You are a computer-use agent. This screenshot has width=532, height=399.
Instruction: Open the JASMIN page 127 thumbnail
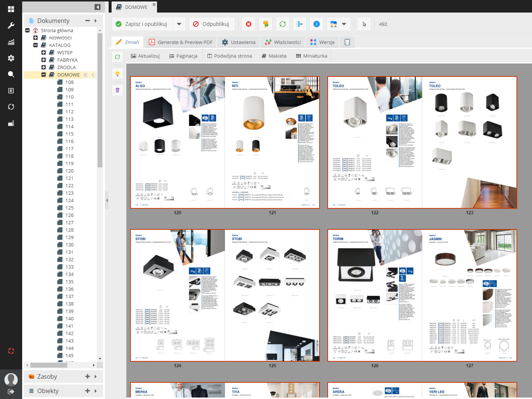coord(470,296)
